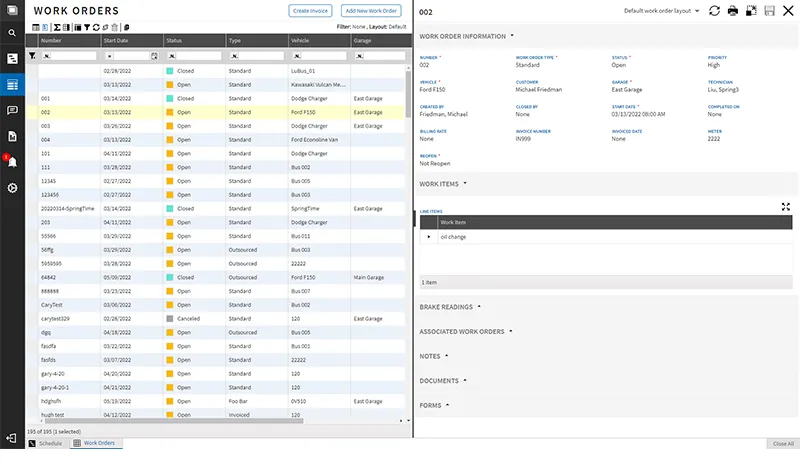Screen dimensions: 800x469
Task: Click Add New Work Order button
Action: (x=371, y=11)
